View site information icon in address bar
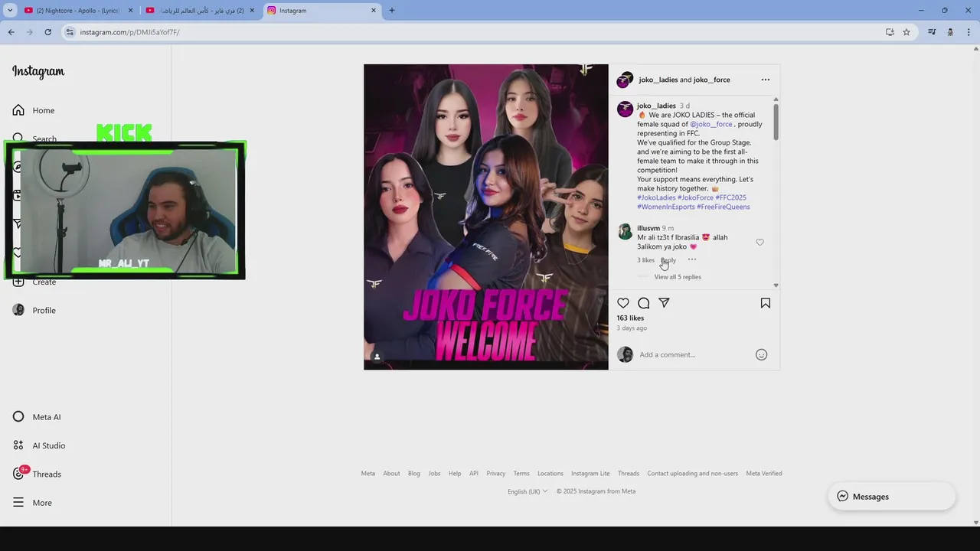 [x=70, y=32]
